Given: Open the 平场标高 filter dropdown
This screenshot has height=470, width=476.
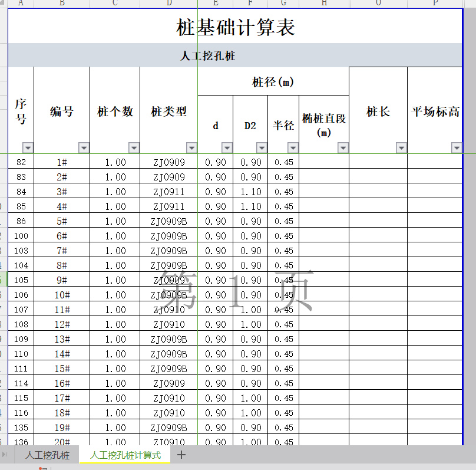Looking at the screenshot, I should pos(457,147).
